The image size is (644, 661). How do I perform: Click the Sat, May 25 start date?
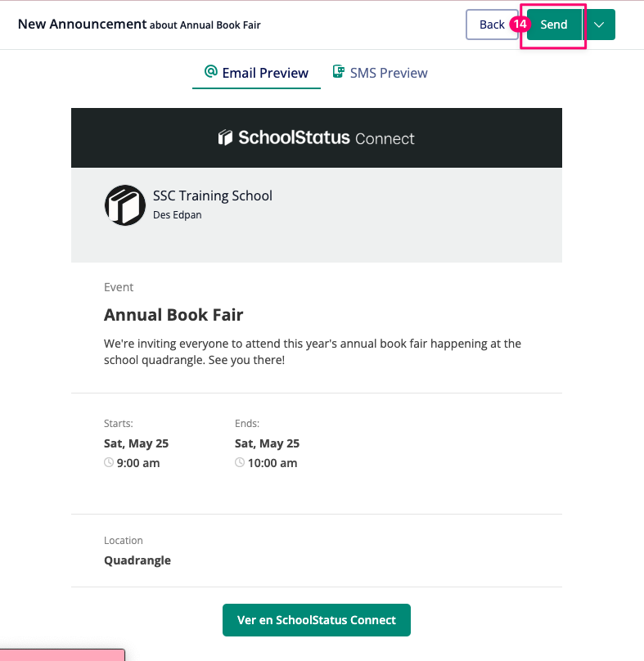click(x=136, y=443)
